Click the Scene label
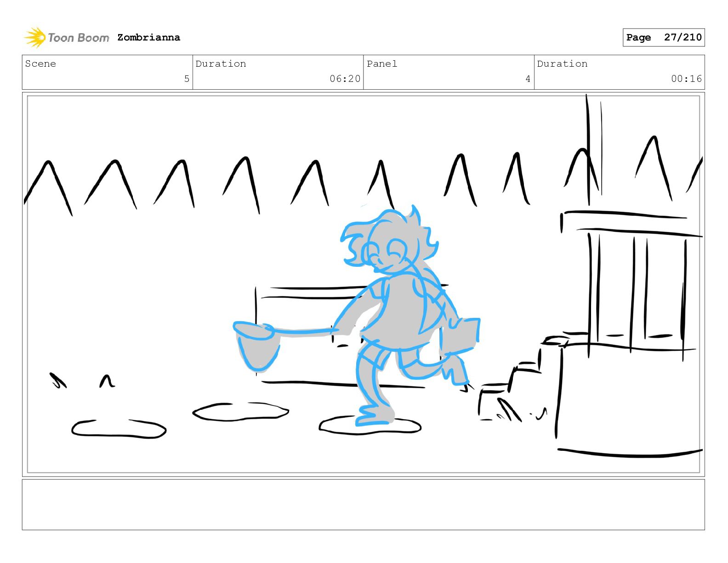Screen dimensions: 728x563 pyautogui.click(x=40, y=63)
